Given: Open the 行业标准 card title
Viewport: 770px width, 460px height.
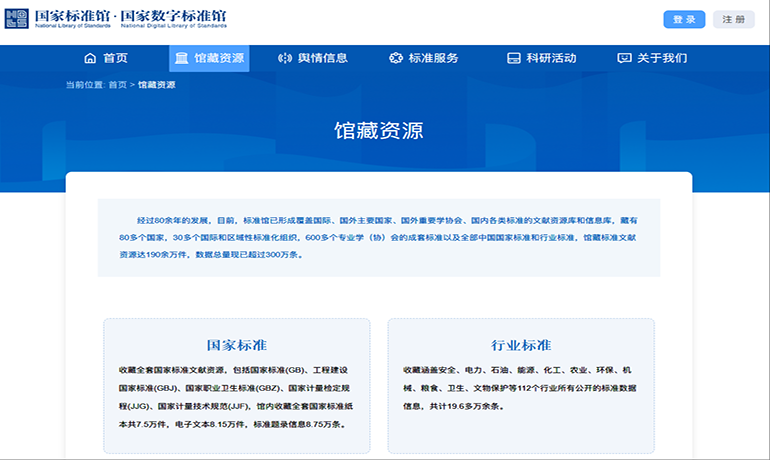Looking at the screenshot, I should point(521,345).
